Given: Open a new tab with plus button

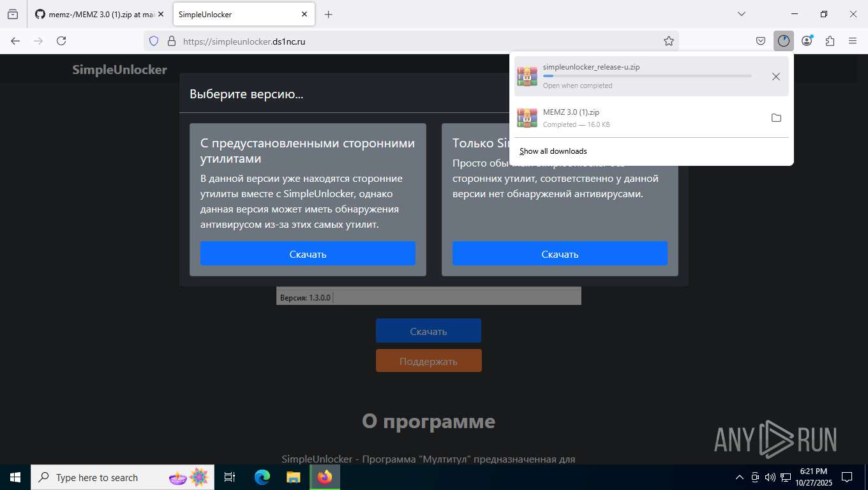Looking at the screenshot, I should pos(328,14).
